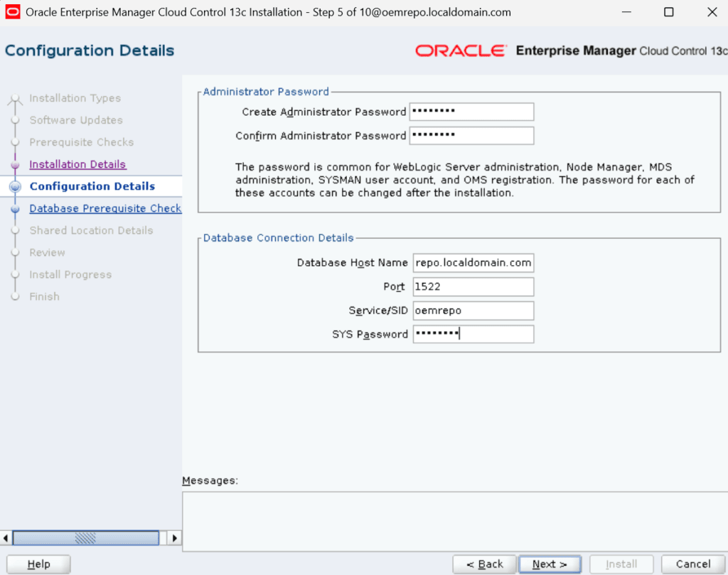This screenshot has height=575, width=728.
Task: Click the Installation Types step label
Action: point(75,98)
